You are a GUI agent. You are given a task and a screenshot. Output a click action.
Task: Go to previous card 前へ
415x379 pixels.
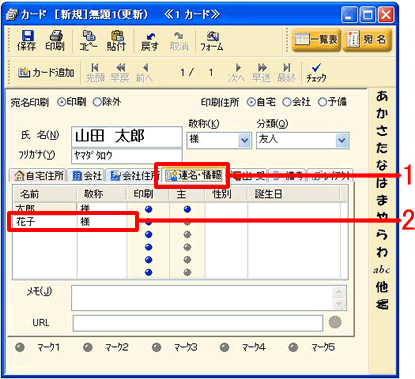144,73
